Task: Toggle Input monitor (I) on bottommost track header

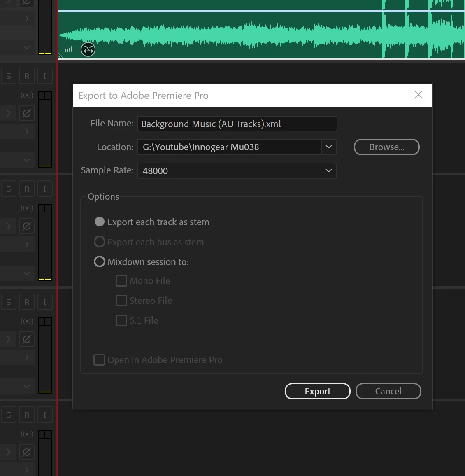Action: (45, 415)
